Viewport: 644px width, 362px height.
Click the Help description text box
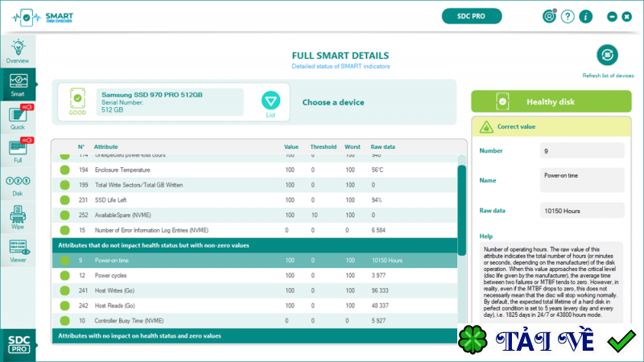point(551,282)
